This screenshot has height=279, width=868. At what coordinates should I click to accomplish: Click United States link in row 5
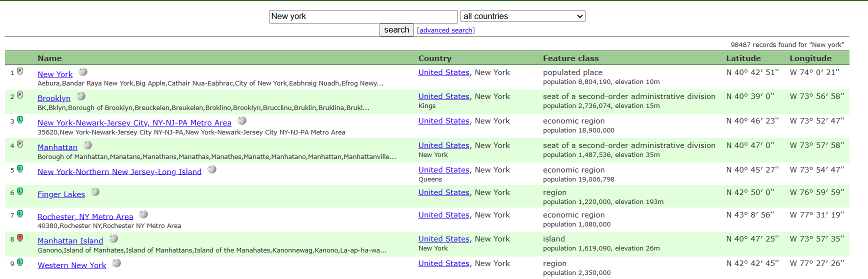coord(444,170)
